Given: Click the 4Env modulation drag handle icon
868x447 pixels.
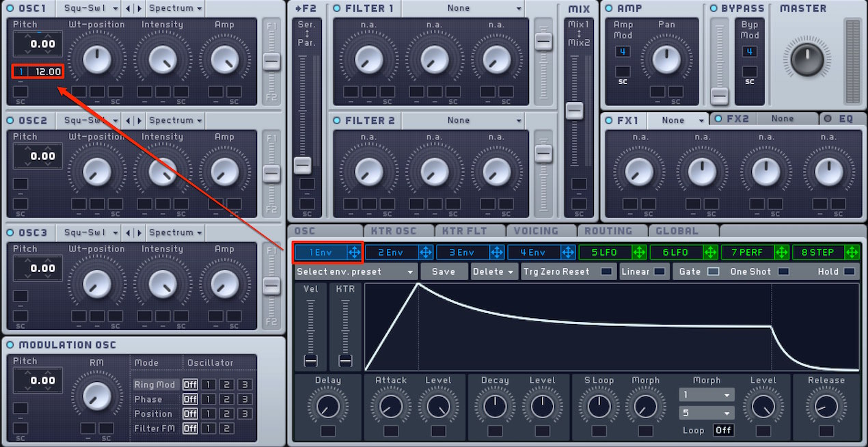Looking at the screenshot, I should pyautogui.click(x=567, y=252).
